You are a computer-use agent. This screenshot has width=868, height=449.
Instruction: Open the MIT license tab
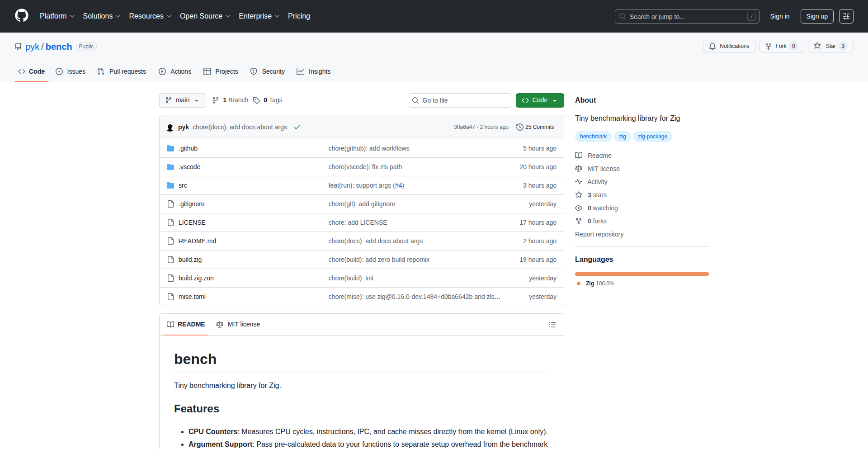(x=238, y=325)
